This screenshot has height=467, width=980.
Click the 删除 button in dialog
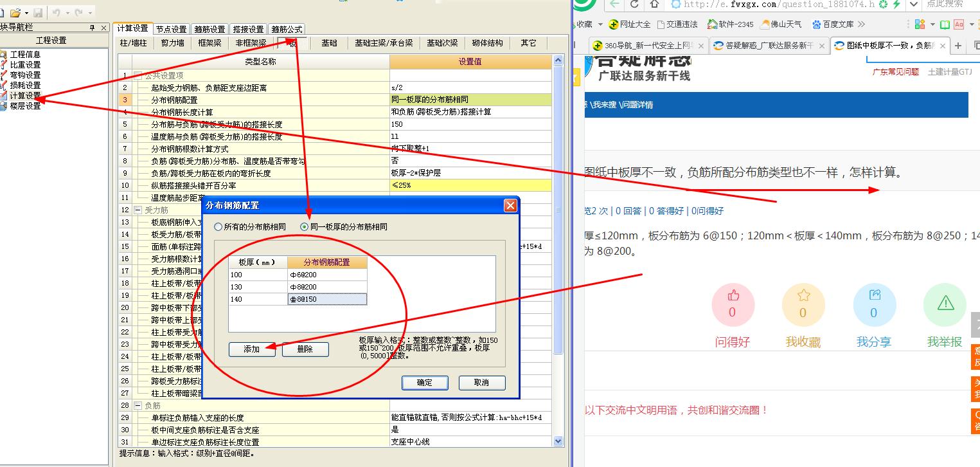[x=305, y=349]
